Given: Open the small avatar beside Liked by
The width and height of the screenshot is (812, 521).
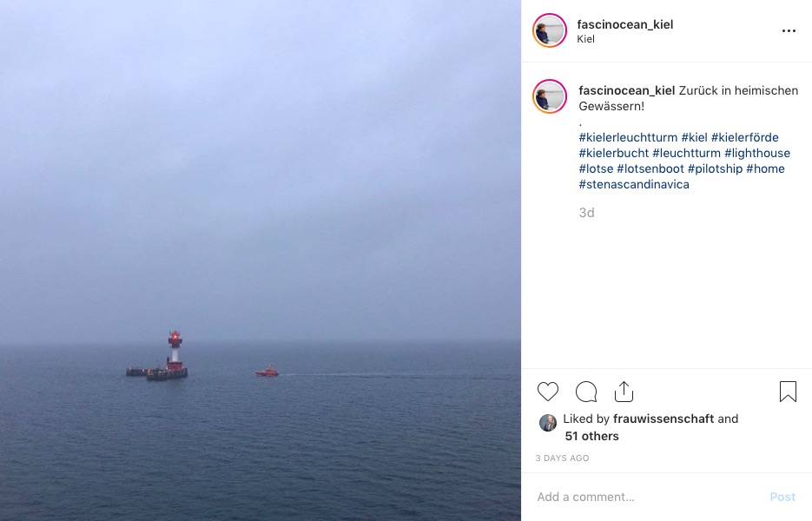Looking at the screenshot, I should (x=548, y=423).
